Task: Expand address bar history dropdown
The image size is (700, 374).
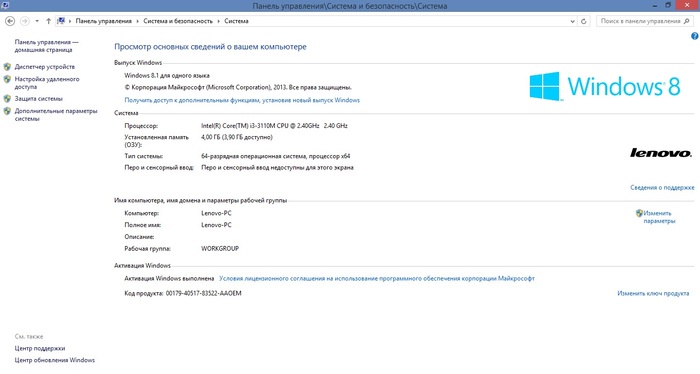Action: [x=572, y=21]
